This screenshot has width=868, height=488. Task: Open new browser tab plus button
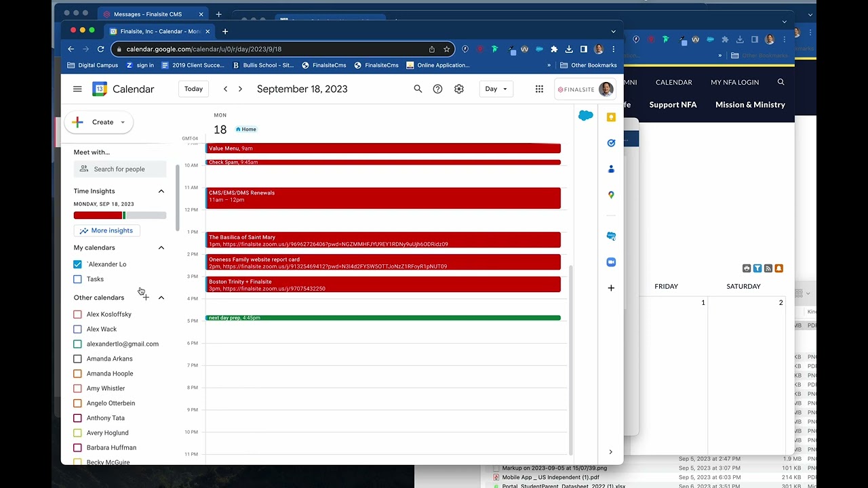click(x=225, y=31)
